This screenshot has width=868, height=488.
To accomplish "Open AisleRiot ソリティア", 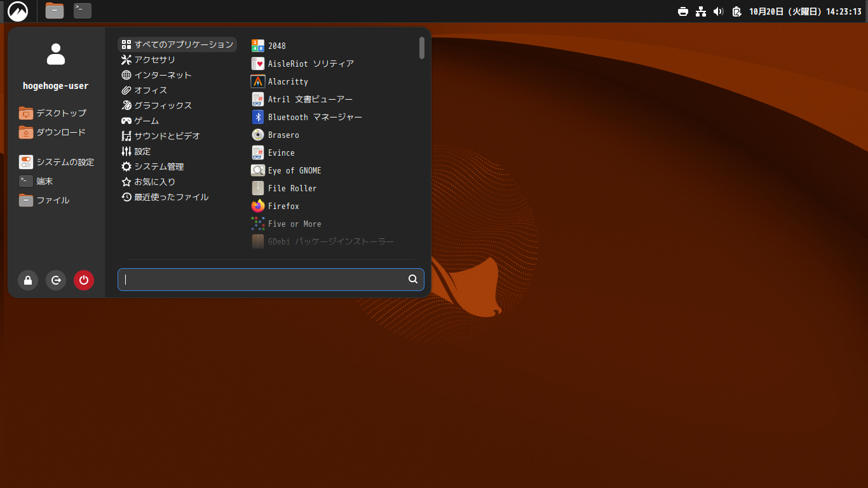I will [302, 64].
